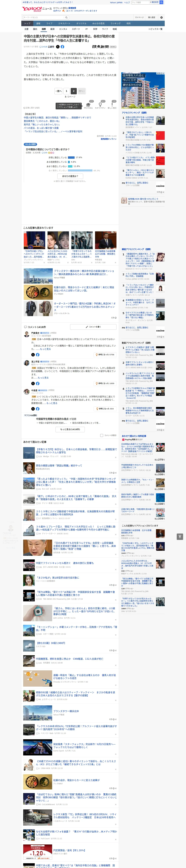186x868 pixels.
Task: Open settings via the gear icon
Action: pos(161,18)
